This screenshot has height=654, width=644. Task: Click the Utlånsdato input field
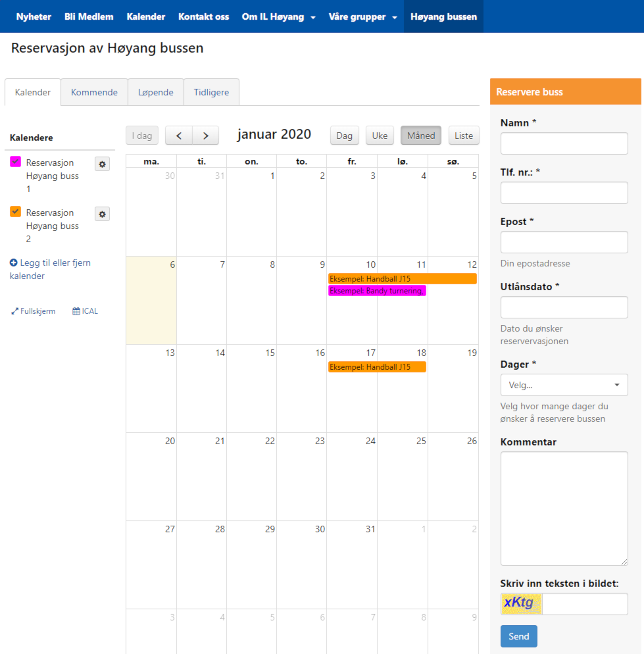click(564, 307)
